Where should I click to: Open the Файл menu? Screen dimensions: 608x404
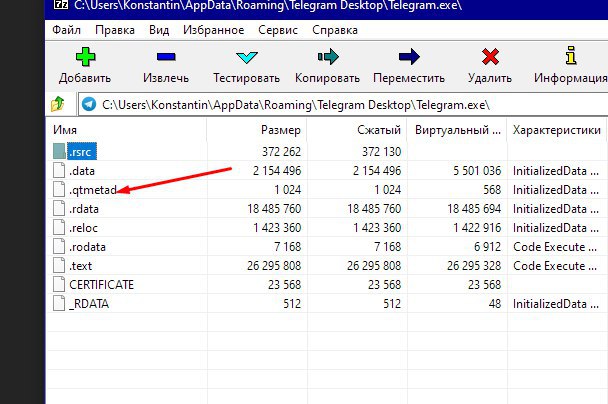coord(66,30)
